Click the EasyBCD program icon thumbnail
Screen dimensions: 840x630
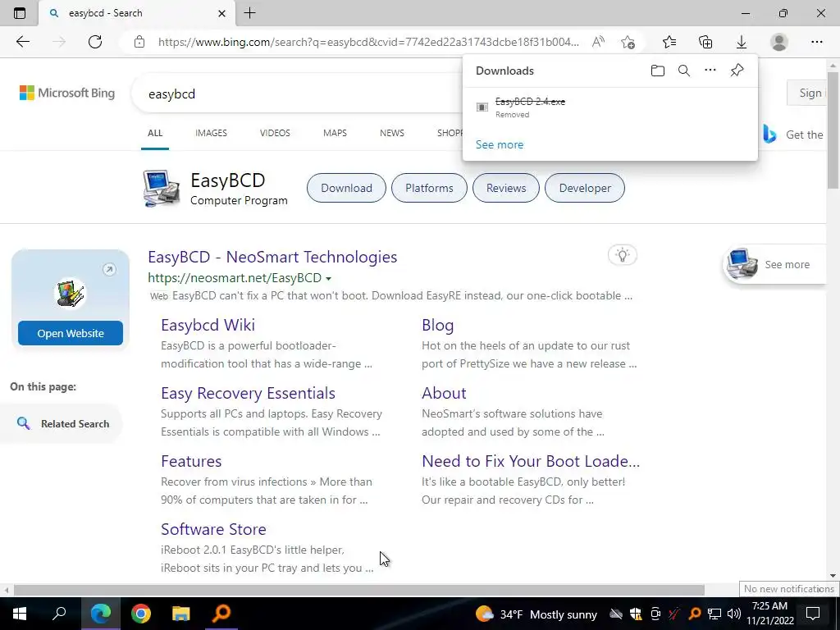click(162, 188)
